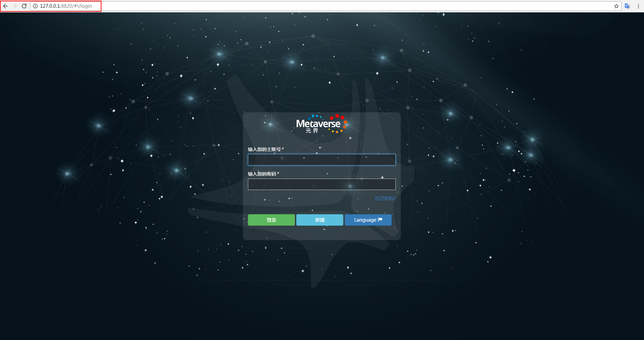Open the forgot password link 忘记密码?
Viewport: 644px width, 340px height.
385,198
